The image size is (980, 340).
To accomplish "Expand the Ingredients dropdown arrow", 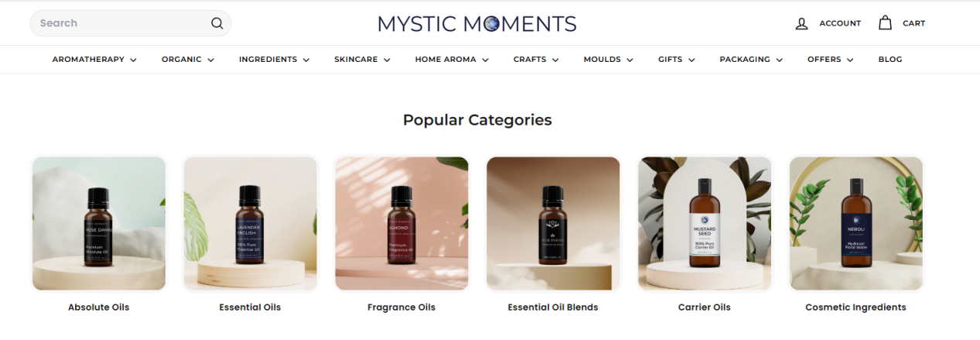I will pyautogui.click(x=306, y=60).
